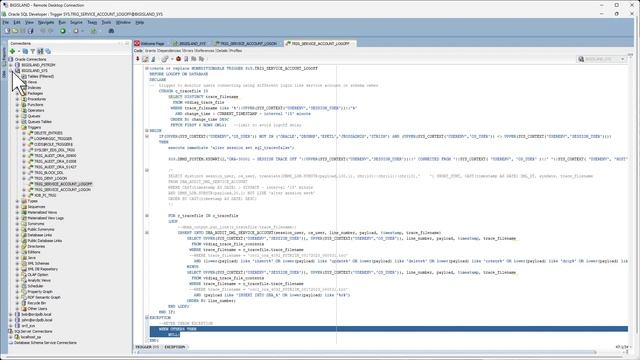Select trigger TRIG_BLOCK_DDL in the tree

[x=49, y=173]
